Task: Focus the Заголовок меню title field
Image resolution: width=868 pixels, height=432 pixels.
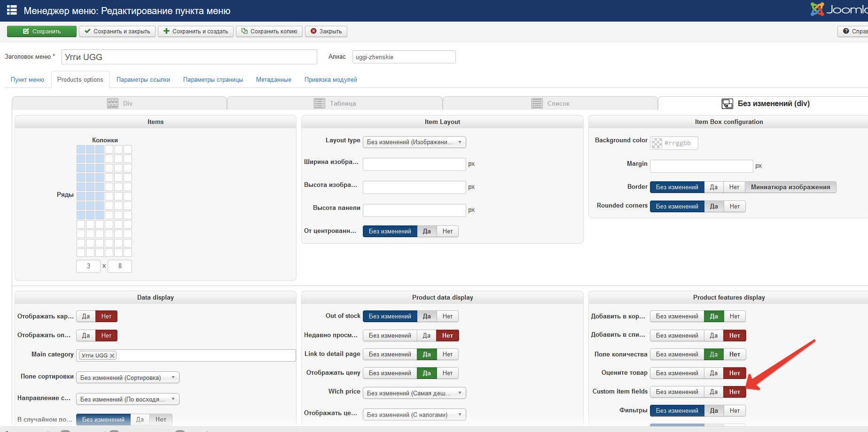Action: click(x=189, y=57)
